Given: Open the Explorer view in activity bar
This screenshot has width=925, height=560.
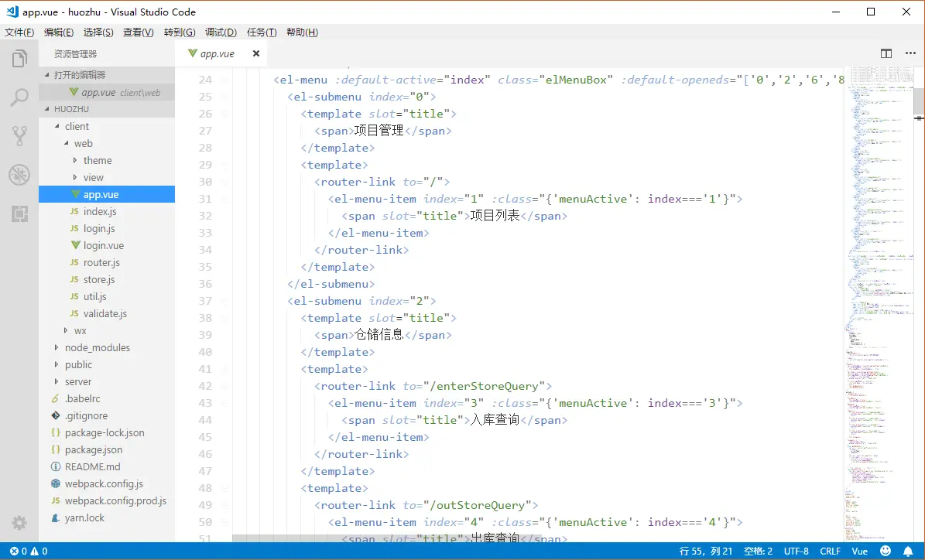Looking at the screenshot, I should tap(19, 58).
